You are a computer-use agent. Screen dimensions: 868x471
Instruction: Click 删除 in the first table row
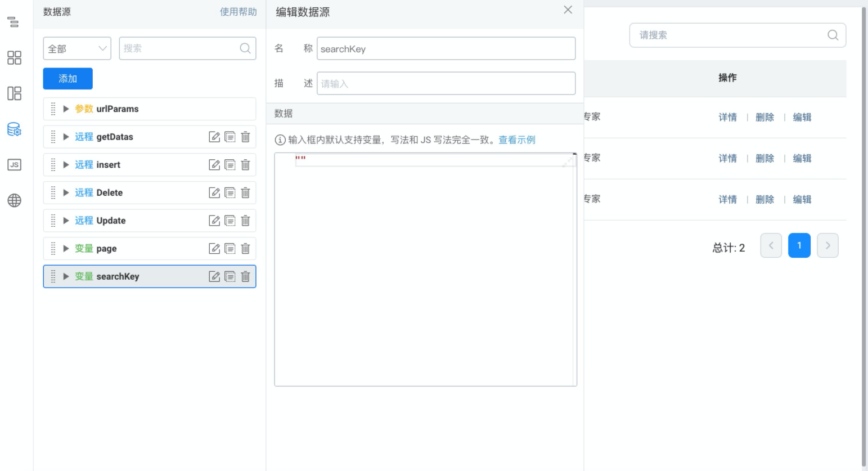(764, 117)
